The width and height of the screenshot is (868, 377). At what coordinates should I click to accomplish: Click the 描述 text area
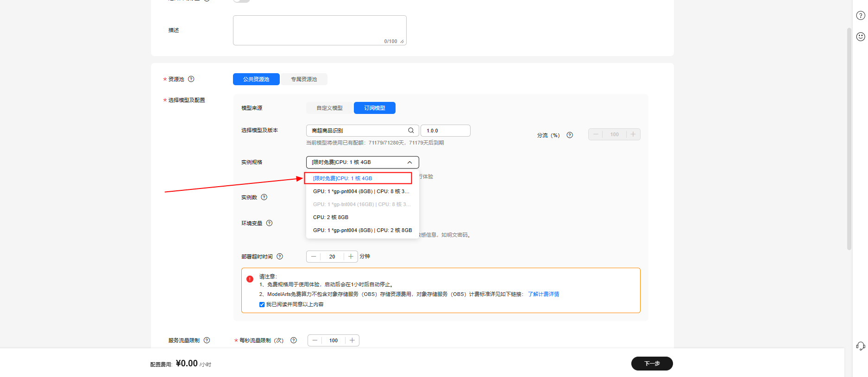click(319, 30)
